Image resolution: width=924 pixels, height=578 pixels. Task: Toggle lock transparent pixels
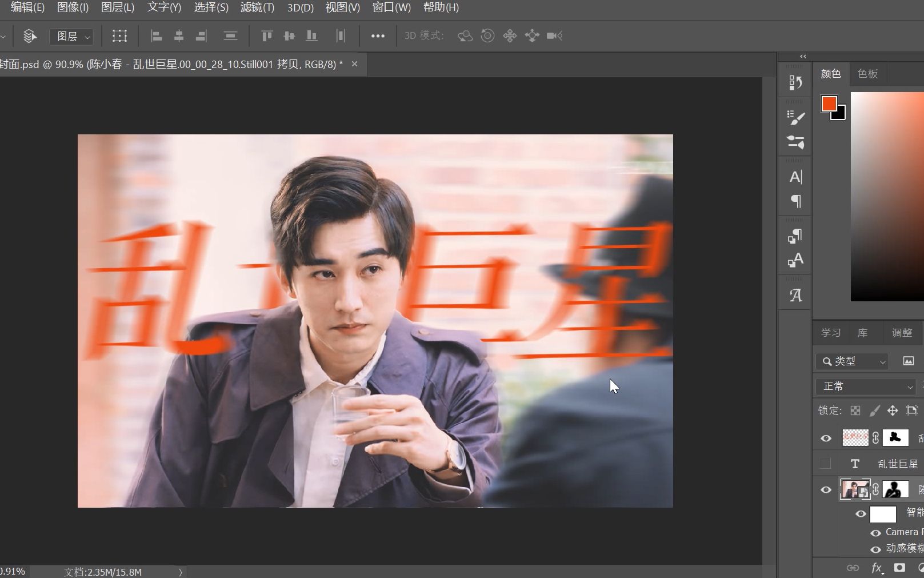pos(855,410)
